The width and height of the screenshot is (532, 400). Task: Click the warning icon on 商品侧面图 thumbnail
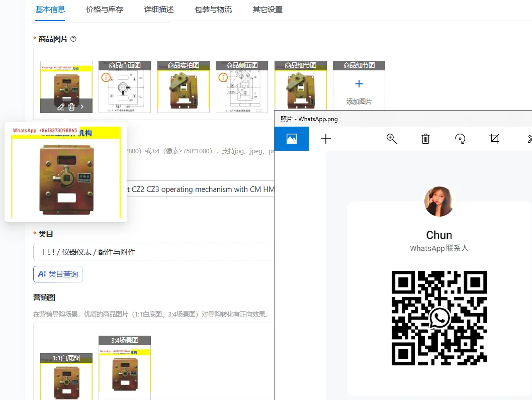(x=223, y=77)
